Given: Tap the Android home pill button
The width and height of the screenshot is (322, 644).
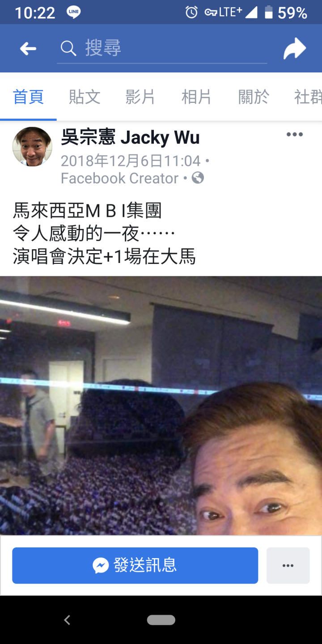Looking at the screenshot, I should 161,620.
